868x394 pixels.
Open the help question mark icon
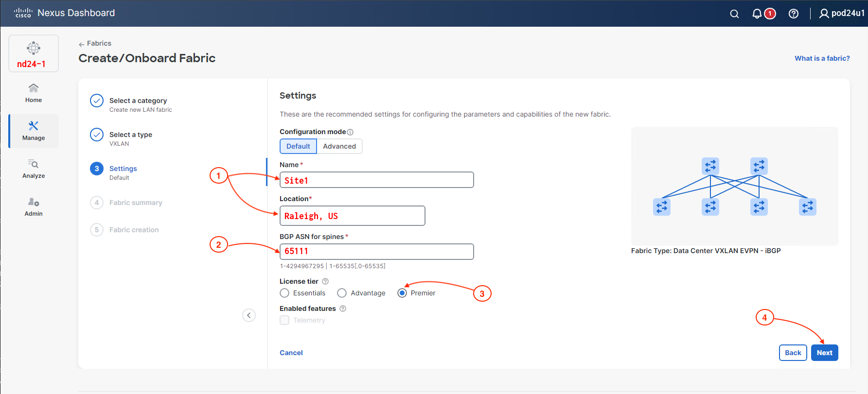tap(794, 14)
